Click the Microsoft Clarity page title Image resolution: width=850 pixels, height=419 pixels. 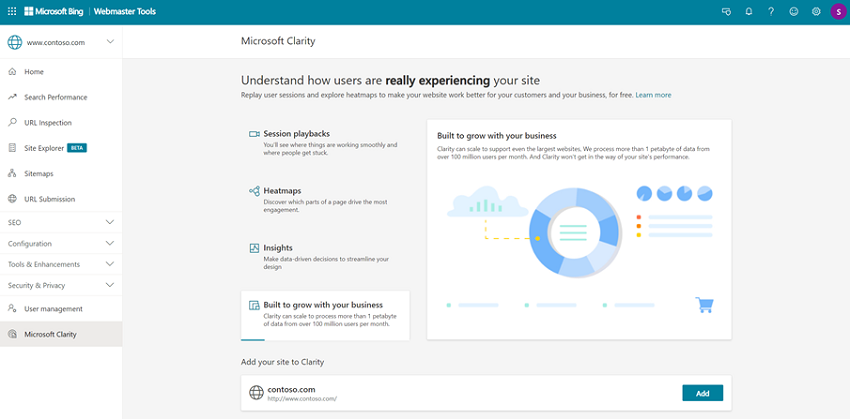[x=278, y=41]
